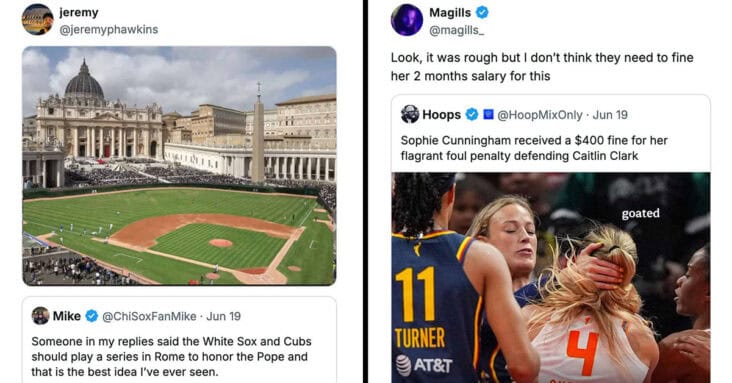Open the @magills_ handle
This screenshot has height=383, width=732.
[x=456, y=30]
